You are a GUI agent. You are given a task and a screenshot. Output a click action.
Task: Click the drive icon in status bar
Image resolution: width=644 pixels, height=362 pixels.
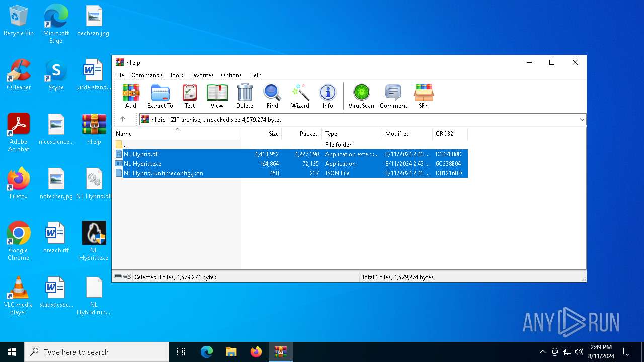[x=118, y=277]
